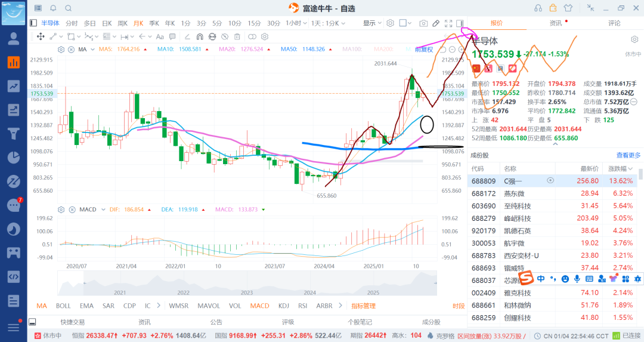Viewport: 644px width, 342px height.
Task: Toggle the left panel icon before 半导体
Action: tap(33, 23)
